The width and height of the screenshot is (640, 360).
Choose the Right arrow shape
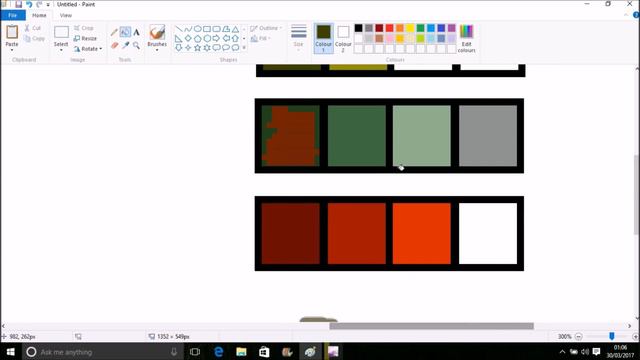(216, 38)
